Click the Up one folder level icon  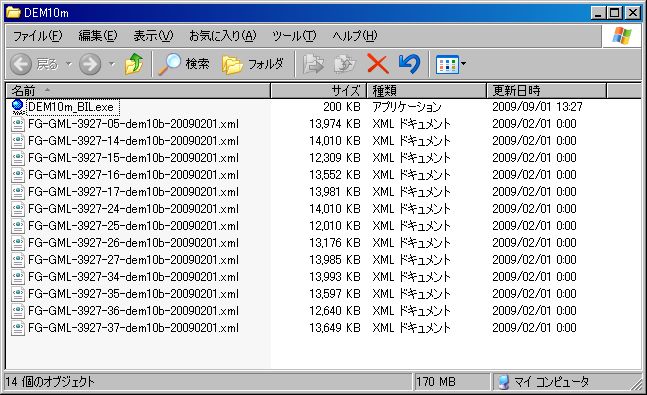pyautogui.click(x=134, y=64)
